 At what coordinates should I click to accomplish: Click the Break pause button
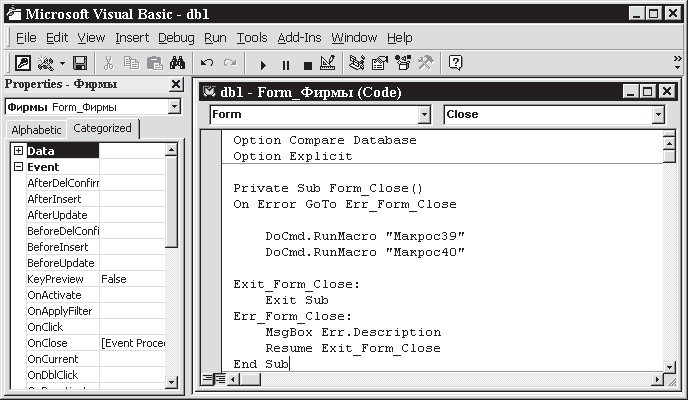pyautogui.click(x=285, y=64)
